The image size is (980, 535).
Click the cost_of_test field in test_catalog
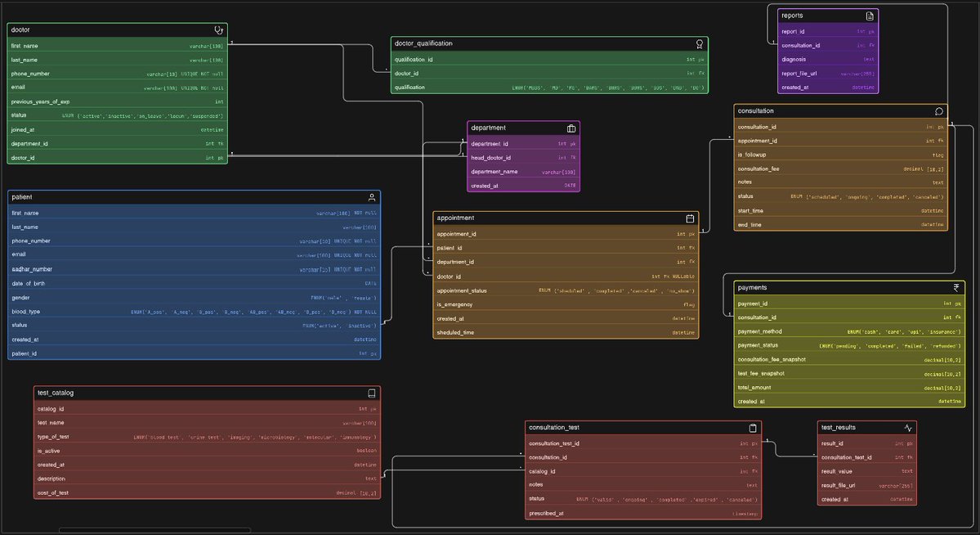tap(204, 492)
